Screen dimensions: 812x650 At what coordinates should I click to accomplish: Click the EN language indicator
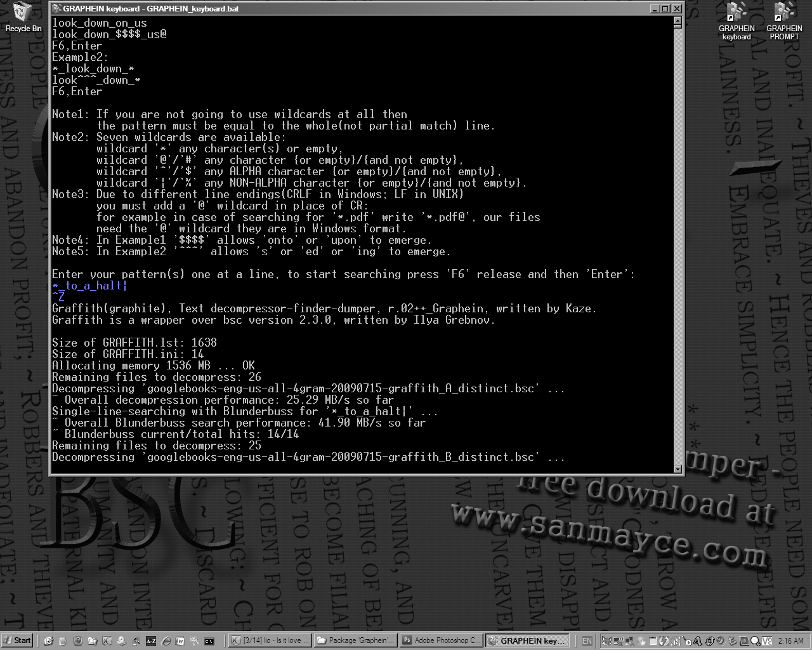tap(587, 641)
